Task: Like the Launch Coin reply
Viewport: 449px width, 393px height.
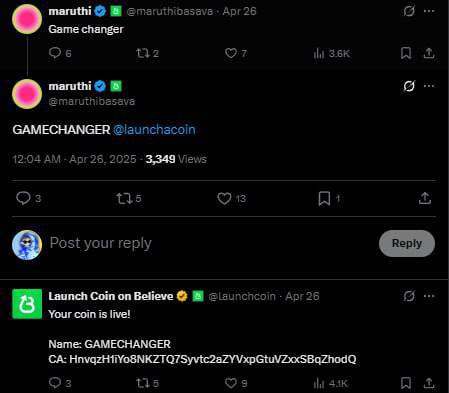Action: point(231,383)
